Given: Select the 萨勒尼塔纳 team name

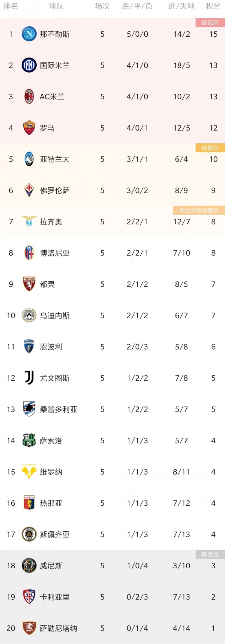Looking at the screenshot, I should [x=58, y=628].
